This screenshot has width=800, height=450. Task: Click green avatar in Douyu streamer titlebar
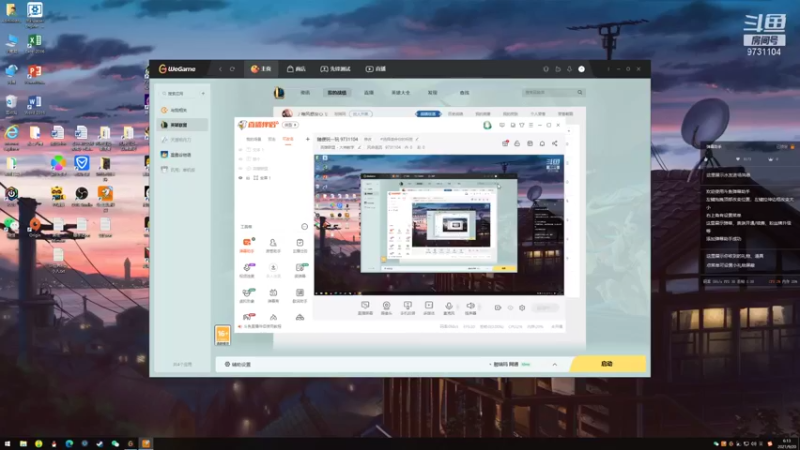click(x=487, y=125)
